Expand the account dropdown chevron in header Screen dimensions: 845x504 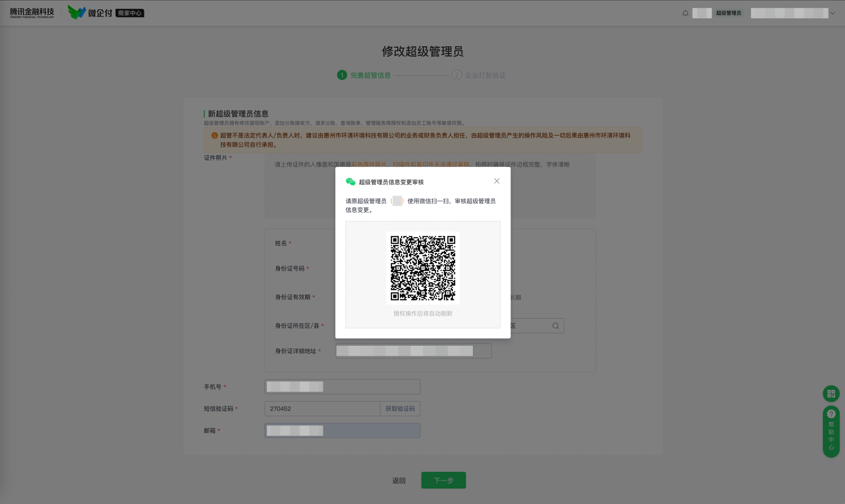[x=832, y=13]
